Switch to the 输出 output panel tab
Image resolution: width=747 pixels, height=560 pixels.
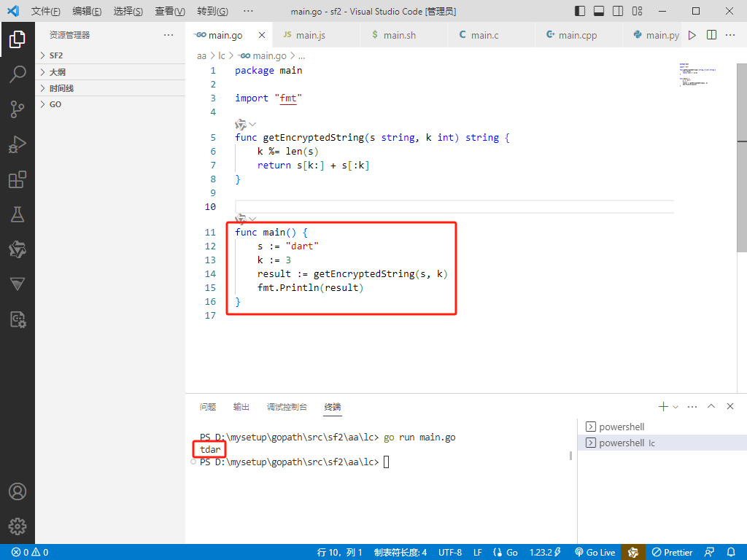(x=241, y=407)
